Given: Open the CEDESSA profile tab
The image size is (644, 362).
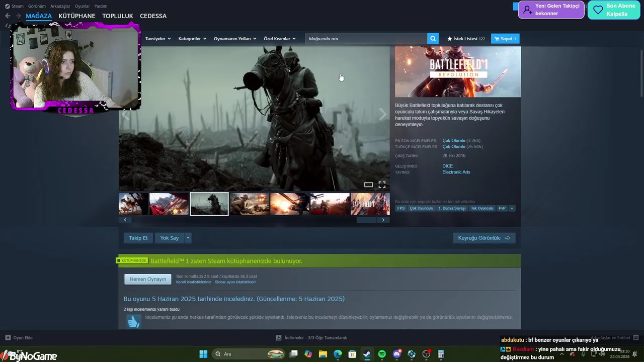Looking at the screenshot, I should (x=153, y=16).
